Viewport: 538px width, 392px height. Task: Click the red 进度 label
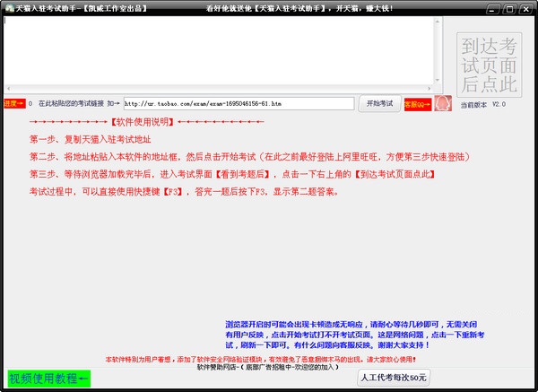click(14, 103)
